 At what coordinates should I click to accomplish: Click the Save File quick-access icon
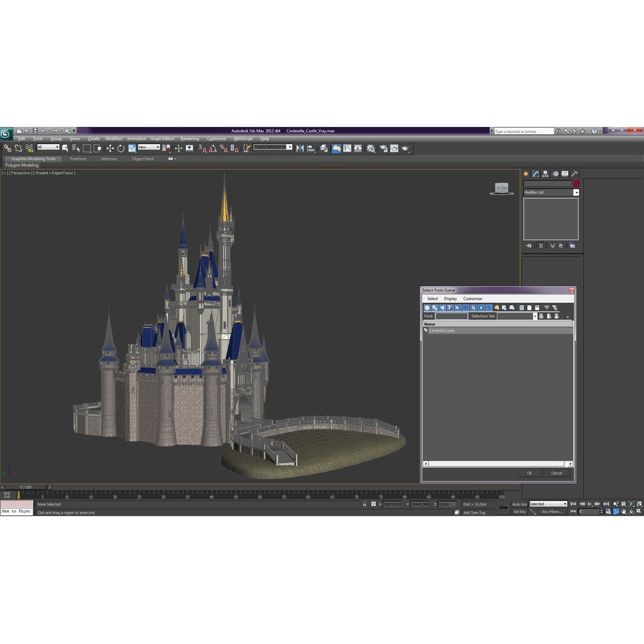point(35,131)
